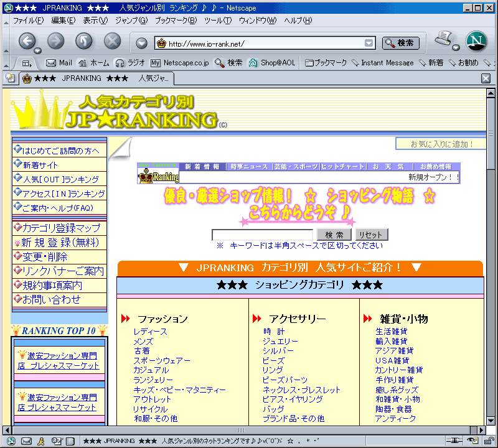Click the 検索 search button beside URL bar

pyautogui.click(x=400, y=43)
